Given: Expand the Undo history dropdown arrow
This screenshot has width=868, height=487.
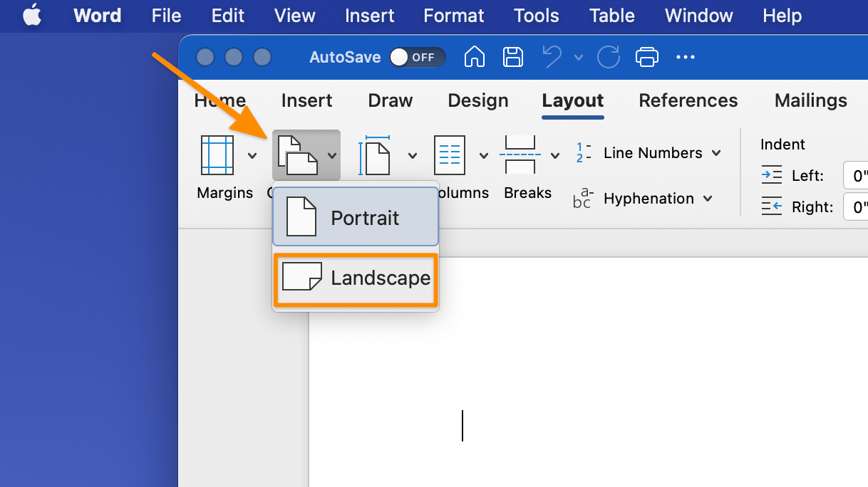Looking at the screenshot, I should (x=578, y=58).
